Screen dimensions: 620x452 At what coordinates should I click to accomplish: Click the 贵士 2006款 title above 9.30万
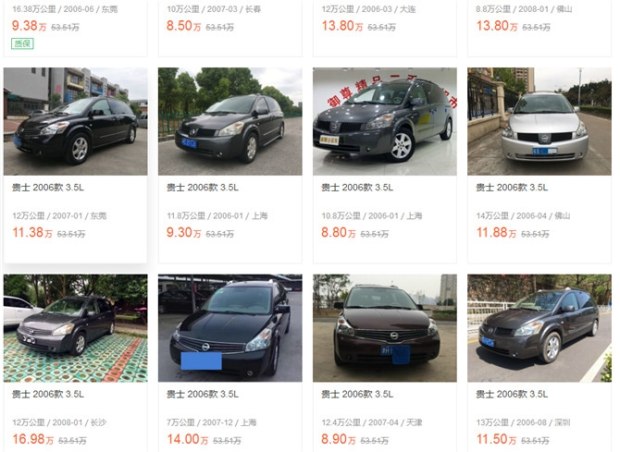point(202,187)
